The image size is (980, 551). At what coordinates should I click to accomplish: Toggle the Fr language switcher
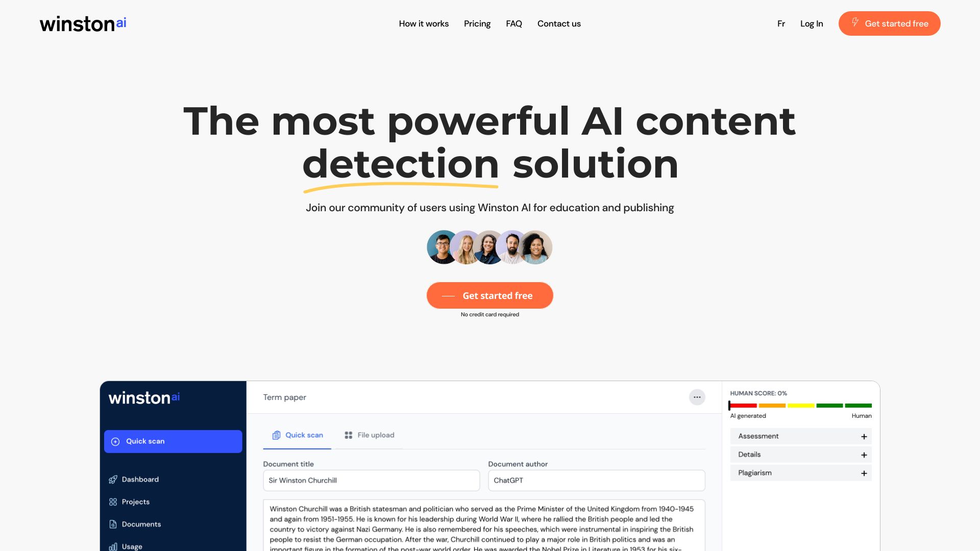(781, 23)
